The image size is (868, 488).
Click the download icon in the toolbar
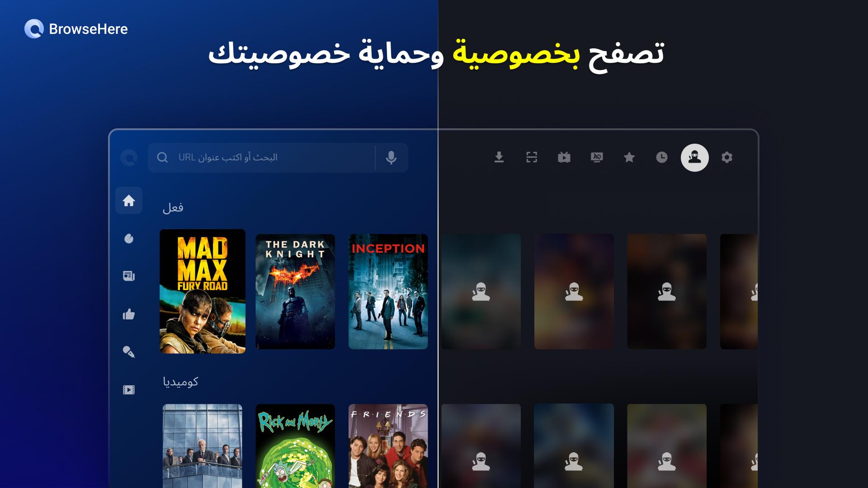click(499, 157)
